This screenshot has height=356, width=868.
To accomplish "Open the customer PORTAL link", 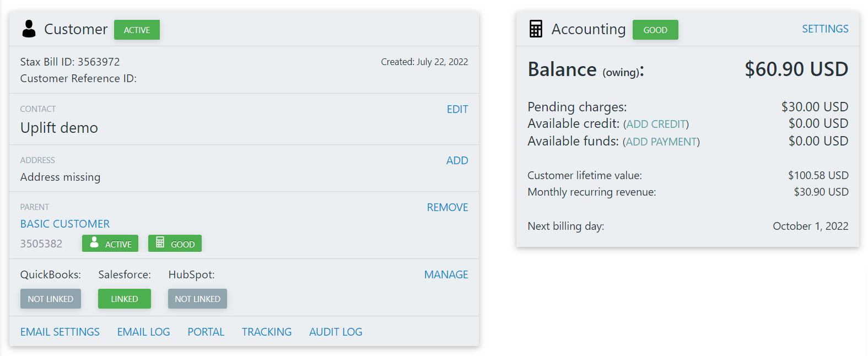I will pyautogui.click(x=206, y=332).
